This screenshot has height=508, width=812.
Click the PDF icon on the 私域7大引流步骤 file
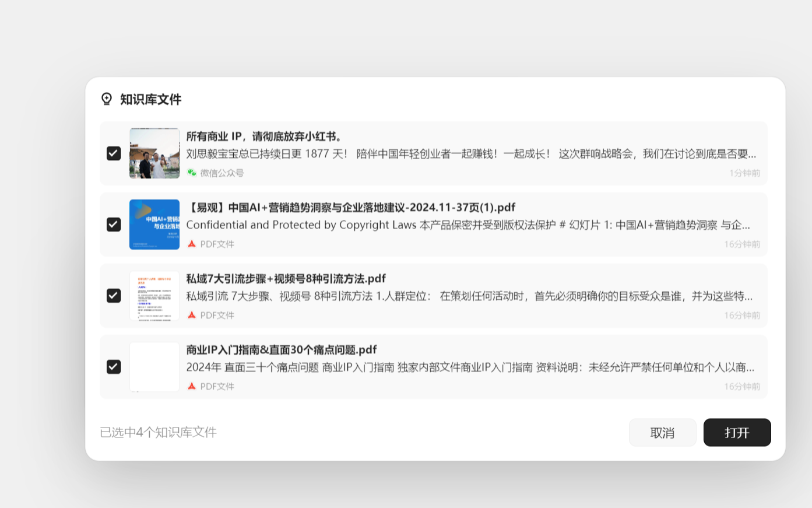point(191,315)
